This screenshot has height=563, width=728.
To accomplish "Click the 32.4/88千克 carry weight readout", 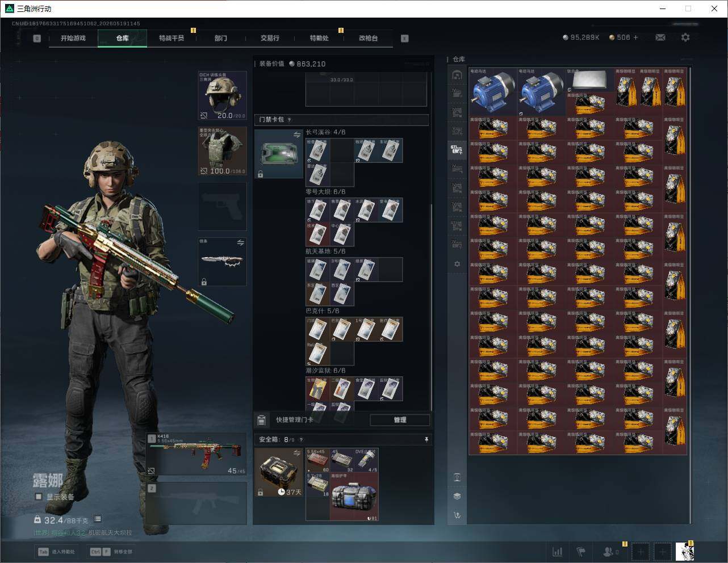I will (61, 520).
